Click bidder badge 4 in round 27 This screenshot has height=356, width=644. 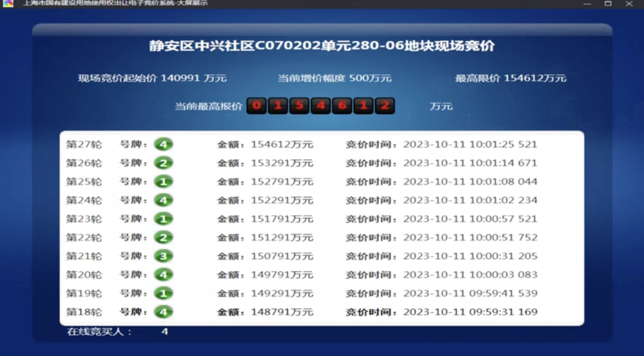point(164,144)
